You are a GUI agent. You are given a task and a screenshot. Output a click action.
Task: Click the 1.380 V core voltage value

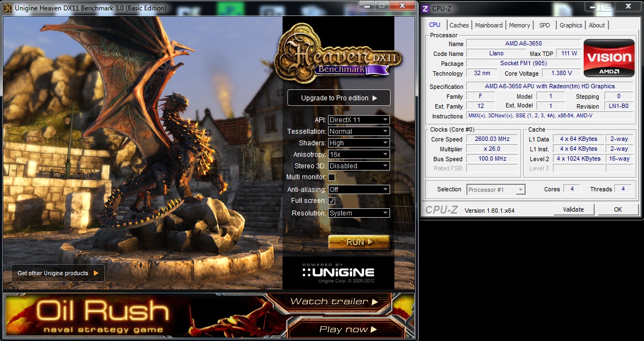click(x=561, y=73)
